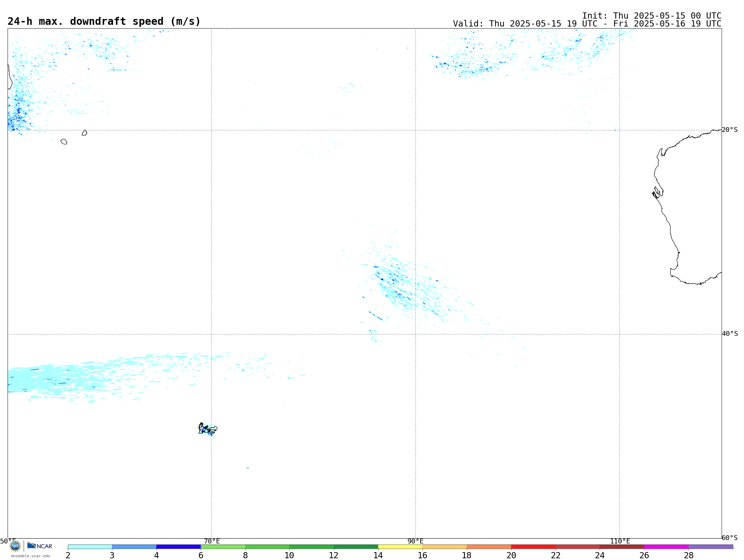Click the Mauritius island outline near 20°S
Screen dimensions: 744x560
(84, 133)
